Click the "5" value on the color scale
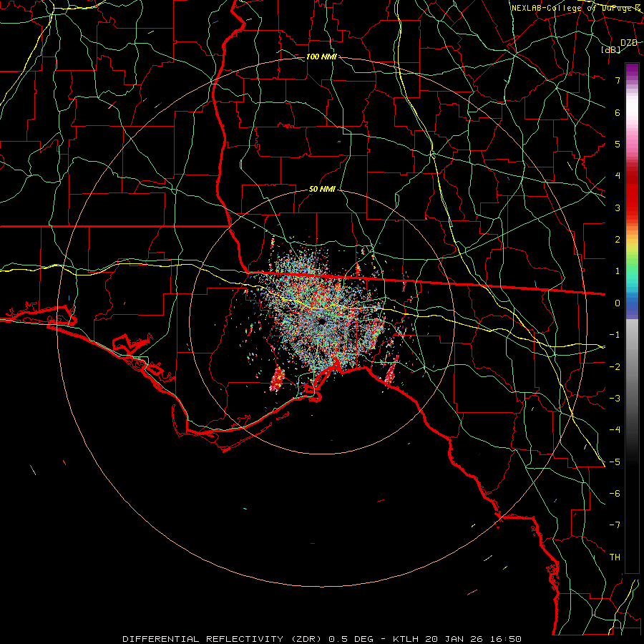Viewport: 644px width, 644px height. coord(618,144)
